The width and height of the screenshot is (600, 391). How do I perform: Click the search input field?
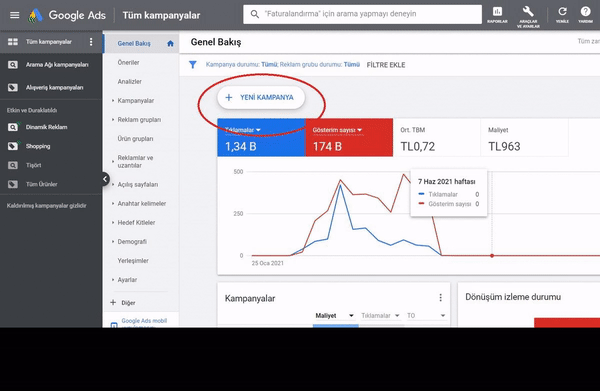click(x=362, y=14)
